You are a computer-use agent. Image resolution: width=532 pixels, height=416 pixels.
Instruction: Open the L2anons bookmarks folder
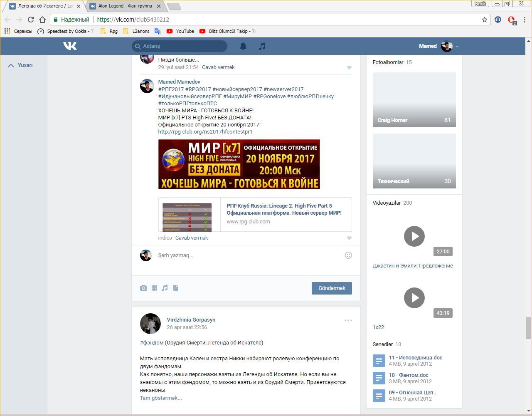136,31
